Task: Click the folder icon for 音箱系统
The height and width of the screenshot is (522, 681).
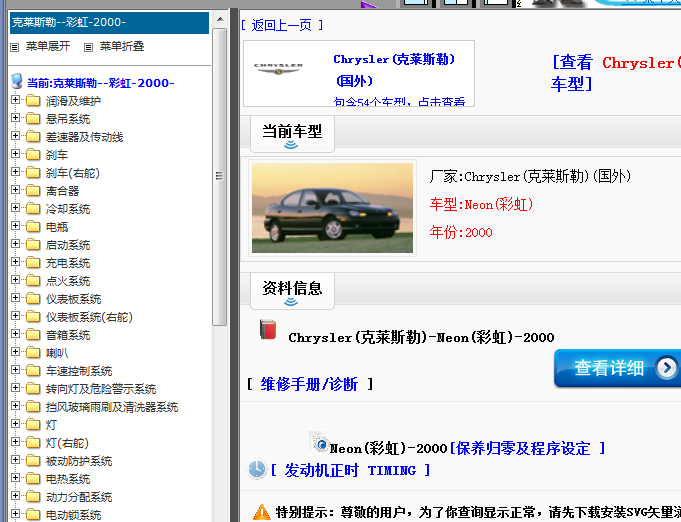Action: 33,335
